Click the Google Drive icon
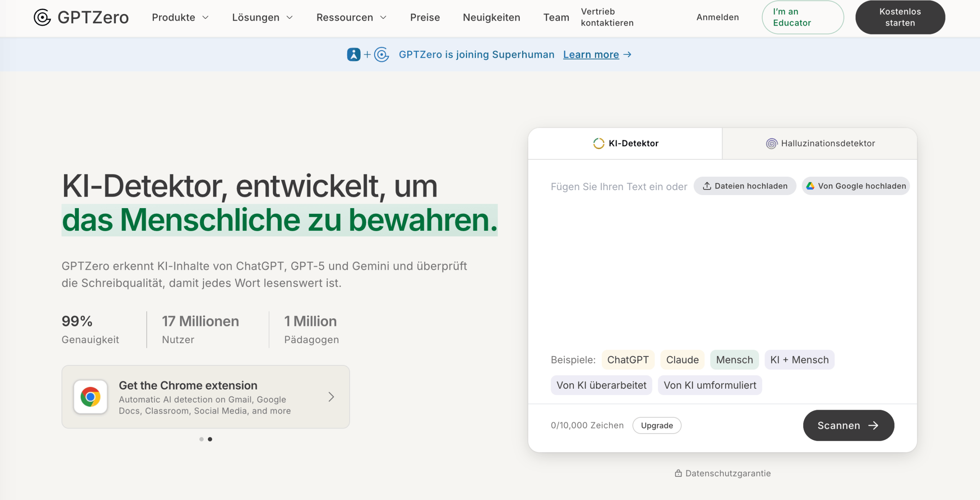This screenshot has height=500, width=980. click(x=810, y=186)
